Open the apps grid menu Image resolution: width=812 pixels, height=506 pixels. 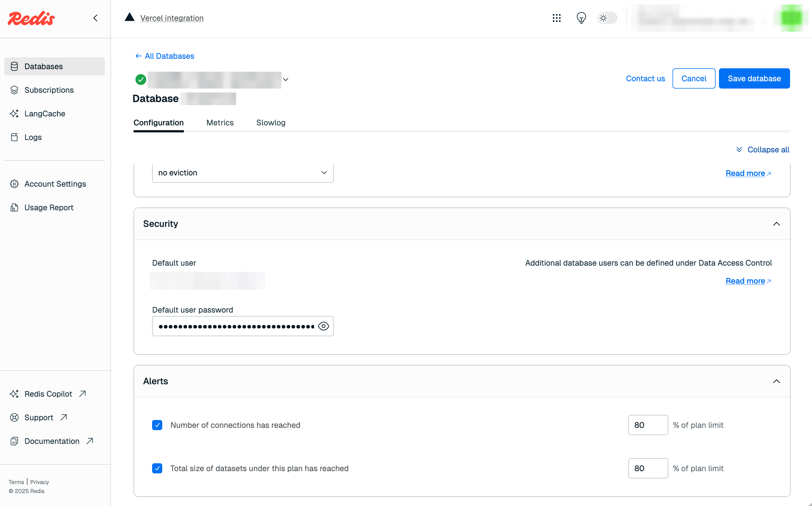pos(556,18)
